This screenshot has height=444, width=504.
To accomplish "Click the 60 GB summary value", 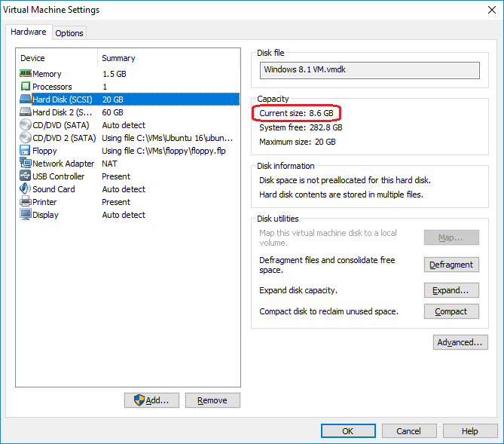I will (113, 112).
